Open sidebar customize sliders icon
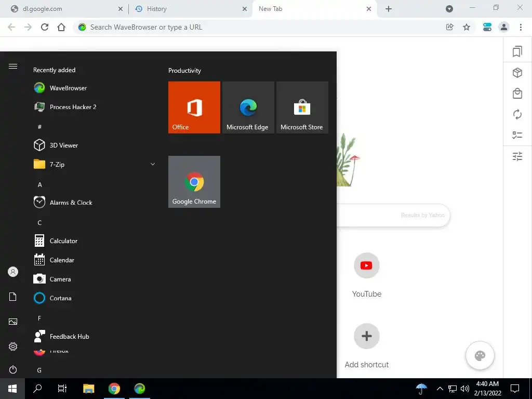The width and height of the screenshot is (532, 399). click(x=517, y=156)
